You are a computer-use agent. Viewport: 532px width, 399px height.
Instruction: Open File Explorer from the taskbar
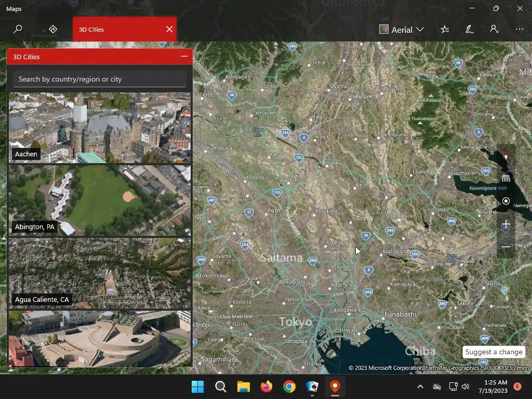click(243, 387)
